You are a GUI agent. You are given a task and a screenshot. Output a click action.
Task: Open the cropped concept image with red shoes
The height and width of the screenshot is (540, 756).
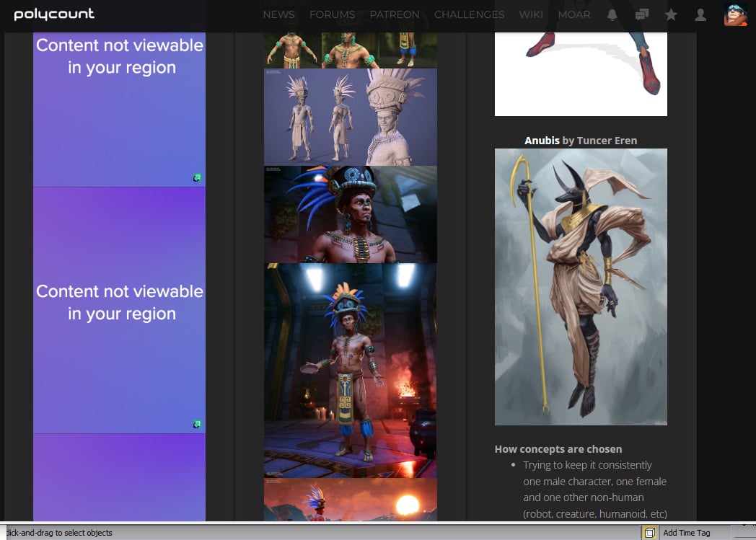coord(581,74)
